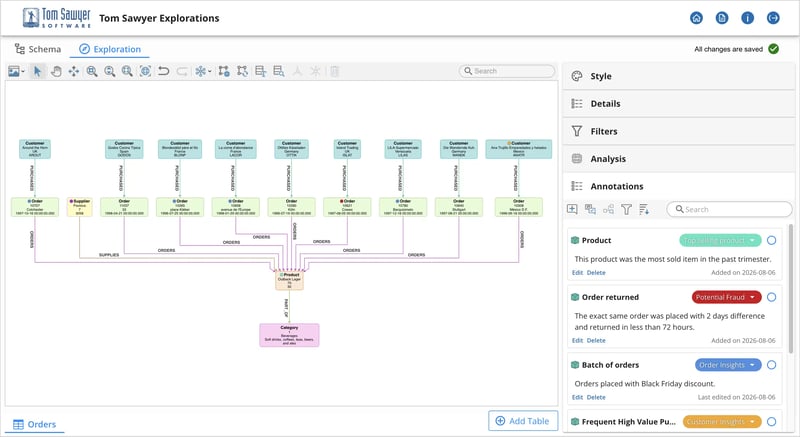Click the table-add toolbar icon
This screenshot has height=437, width=800.
[261, 71]
